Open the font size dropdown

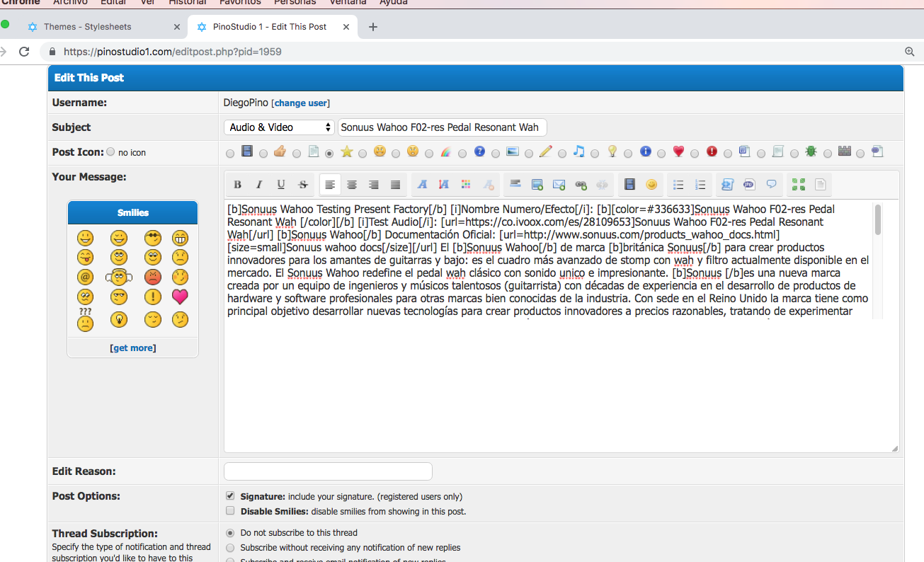[445, 185]
